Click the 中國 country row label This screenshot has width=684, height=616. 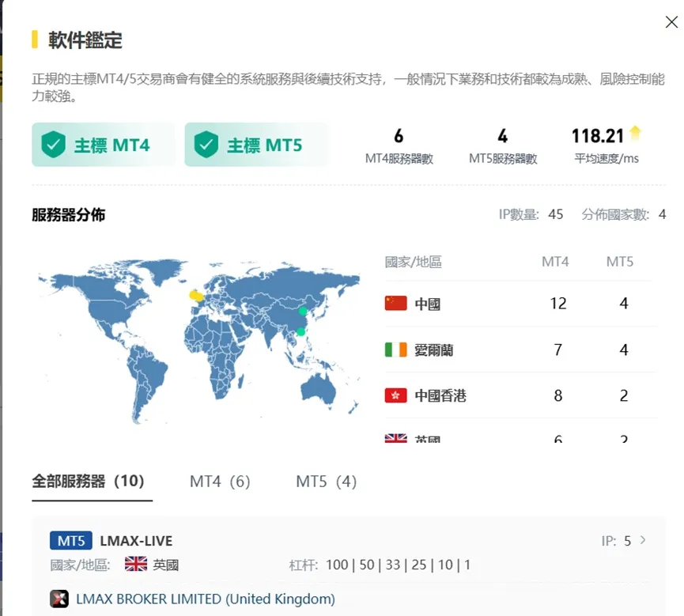click(x=428, y=304)
